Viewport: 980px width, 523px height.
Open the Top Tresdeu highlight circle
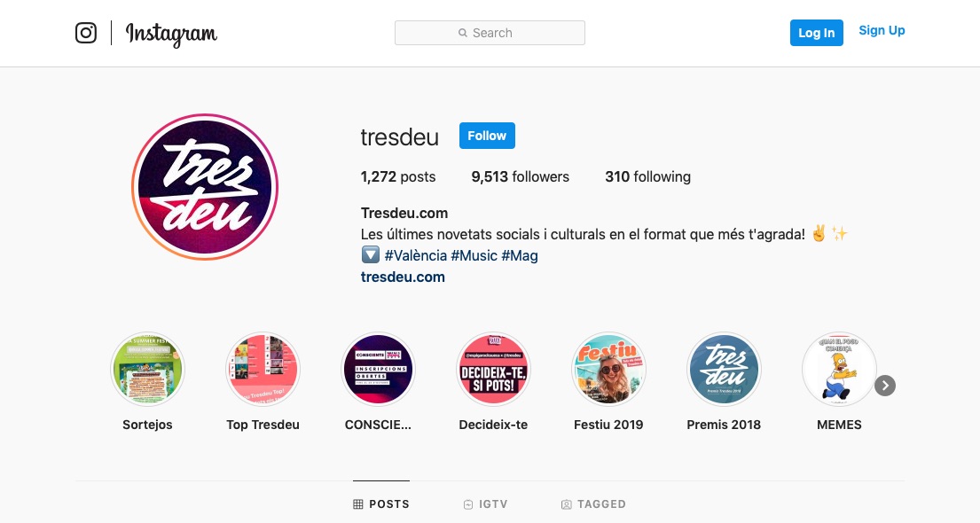pyautogui.click(x=263, y=370)
